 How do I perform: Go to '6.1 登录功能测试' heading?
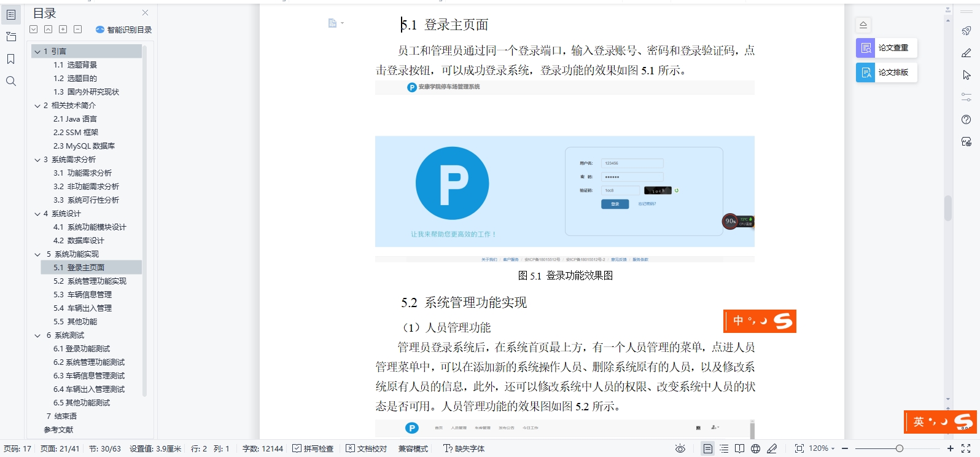point(82,349)
